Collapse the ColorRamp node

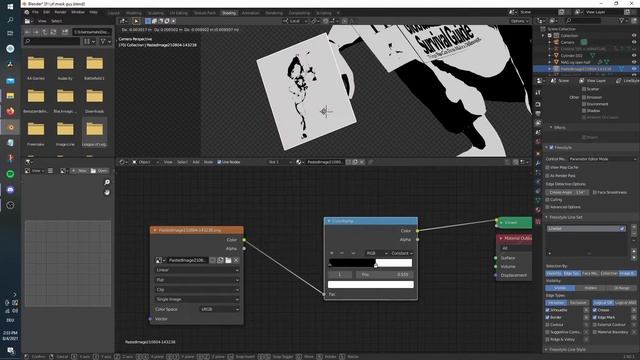(x=329, y=221)
